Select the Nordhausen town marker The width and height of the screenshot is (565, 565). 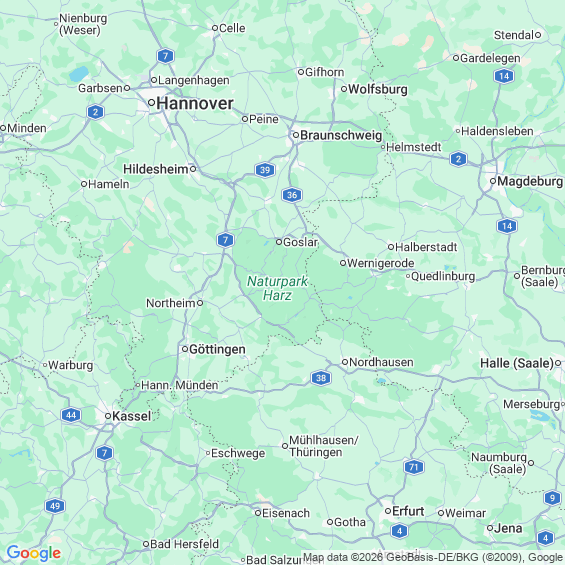tap(345, 362)
